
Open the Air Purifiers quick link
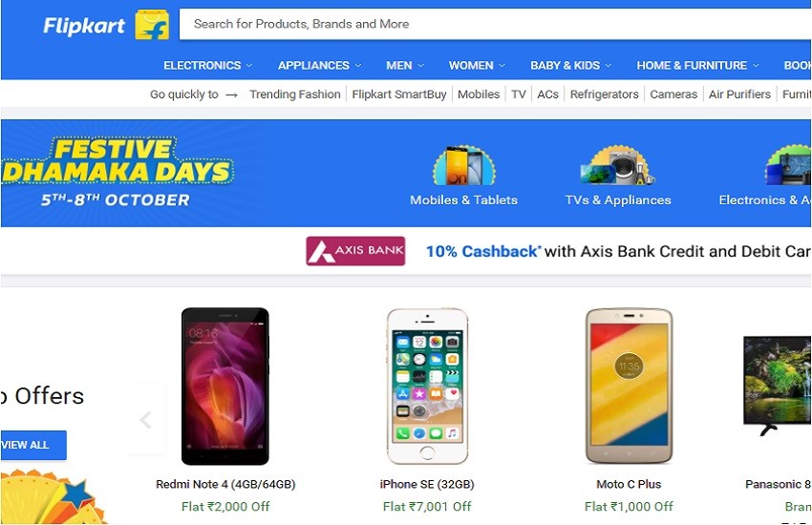[x=739, y=94]
